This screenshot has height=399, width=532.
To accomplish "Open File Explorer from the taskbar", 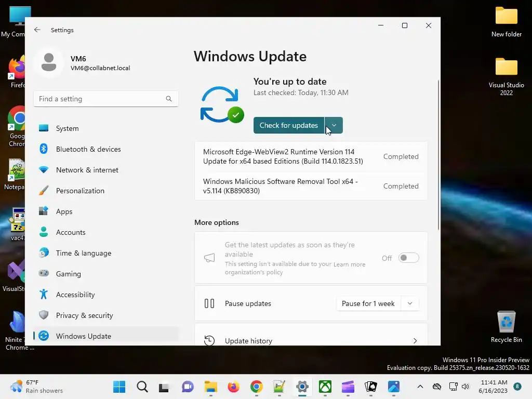I will click(x=211, y=387).
